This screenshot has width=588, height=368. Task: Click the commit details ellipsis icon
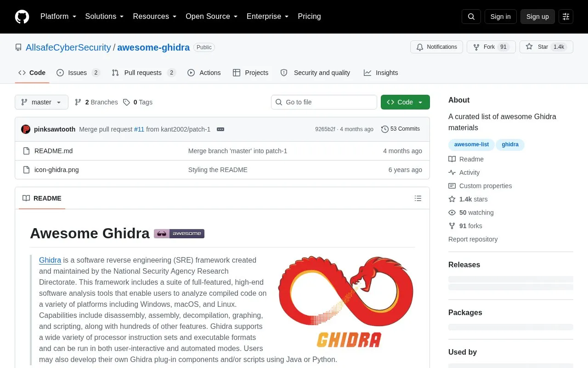pos(220,129)
